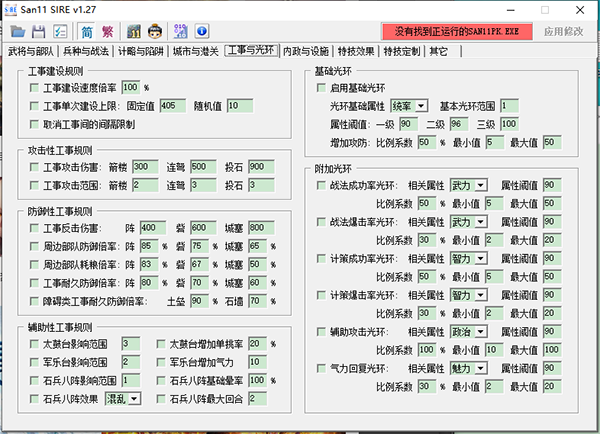Go to 计略与陷阱 tab
This screenshot has width=600, height=434.
coord(141,51)
